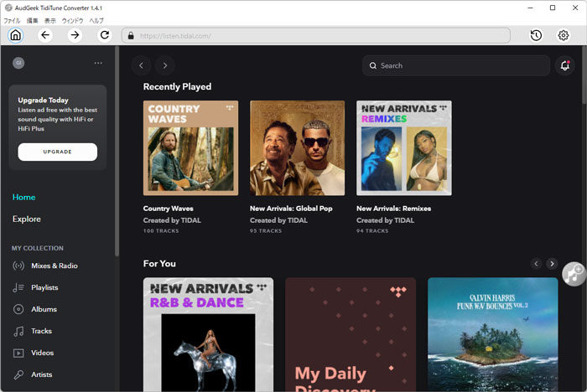Show next For You items
587x392 pixels.
pos(552,264)
